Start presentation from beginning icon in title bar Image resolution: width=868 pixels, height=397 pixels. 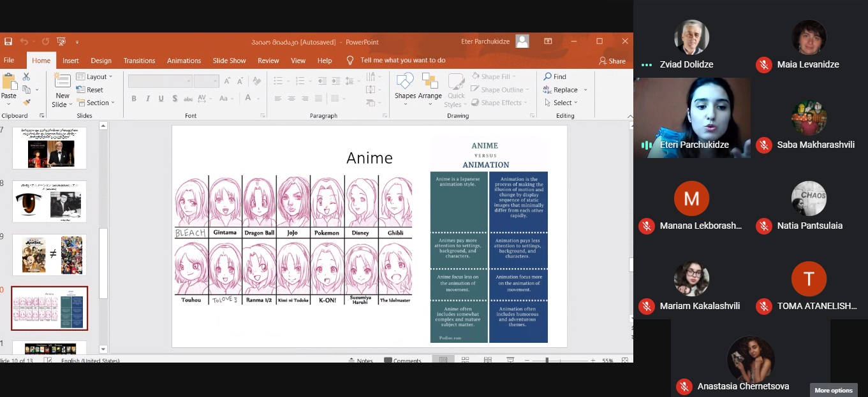coord(61,41)
